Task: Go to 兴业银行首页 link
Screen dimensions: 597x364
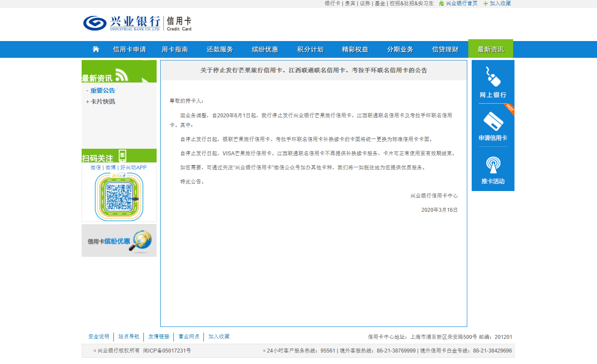Action: coord(462,3)
